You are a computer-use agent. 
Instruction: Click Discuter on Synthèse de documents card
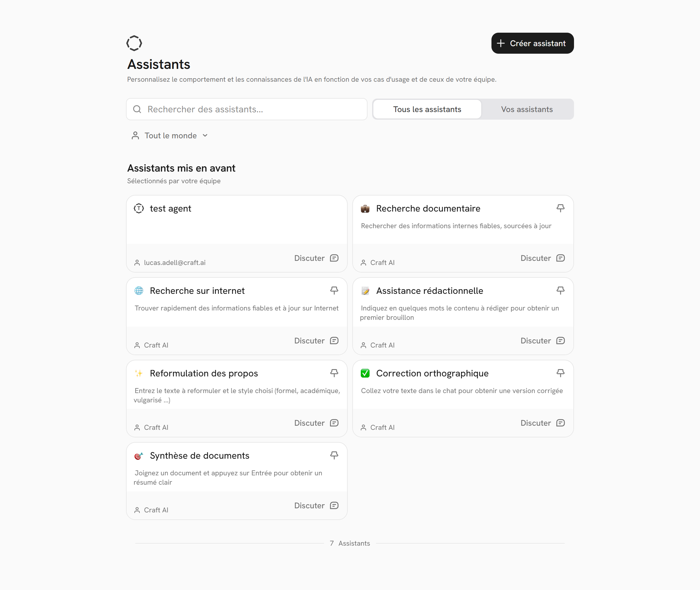click(309, 505)
